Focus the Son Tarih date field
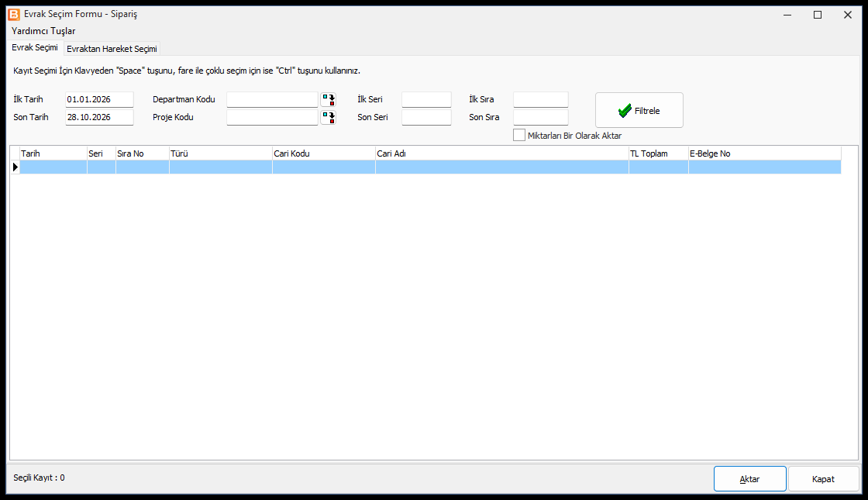868x500 pixels. pos(100,117)
